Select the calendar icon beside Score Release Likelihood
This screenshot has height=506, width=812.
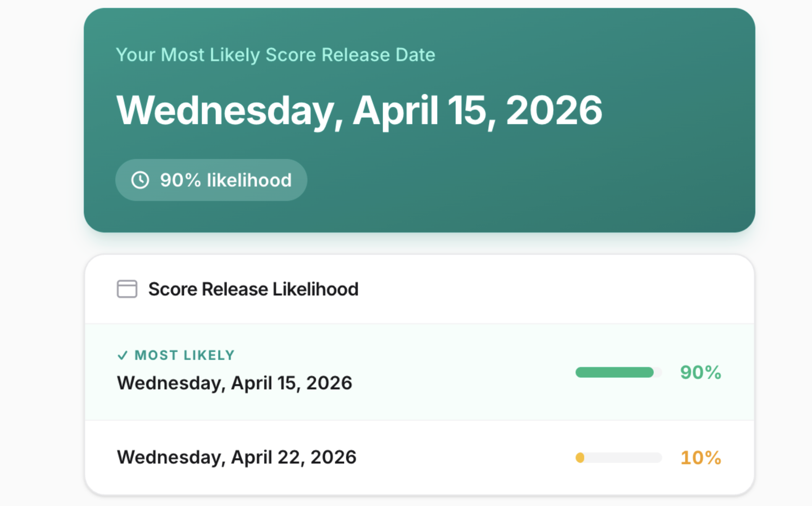click(x=127, y=289)
